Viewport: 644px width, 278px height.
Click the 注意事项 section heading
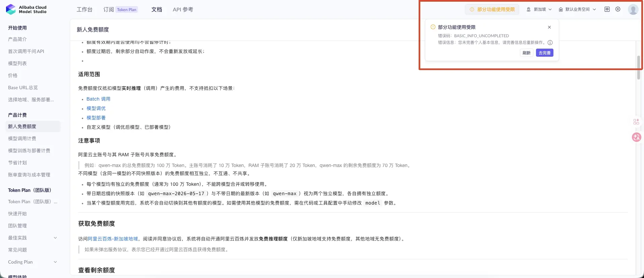click(89, 141)
